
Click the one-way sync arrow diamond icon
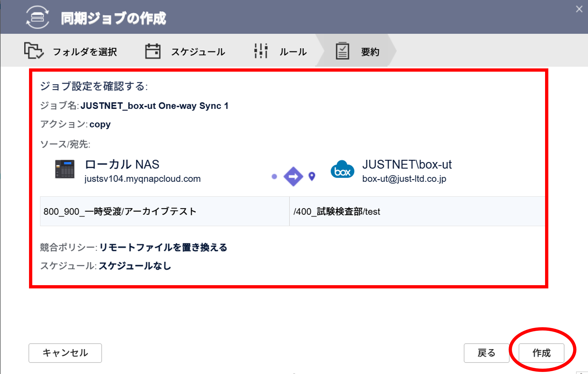(293, 176)
